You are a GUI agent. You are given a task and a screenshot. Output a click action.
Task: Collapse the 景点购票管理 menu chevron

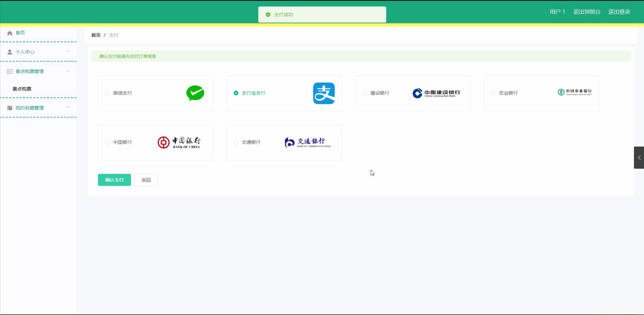tap(68, 71)
